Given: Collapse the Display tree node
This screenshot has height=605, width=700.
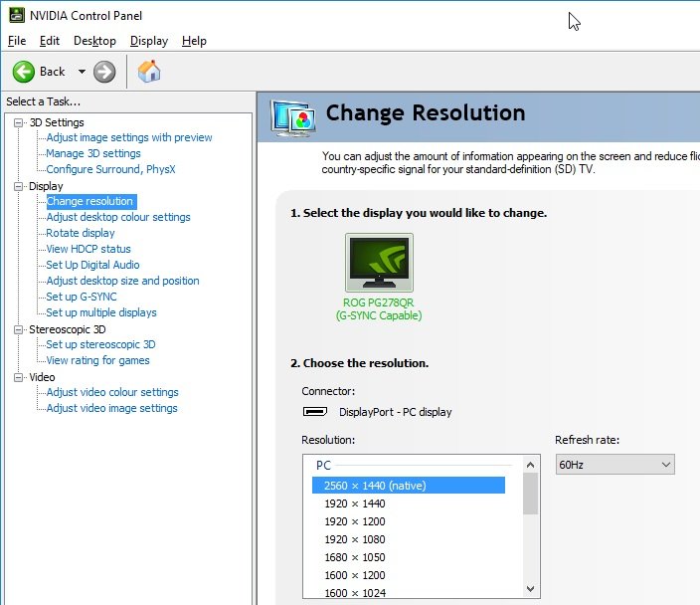Looking at the screenshot, I should coord(18,186).
